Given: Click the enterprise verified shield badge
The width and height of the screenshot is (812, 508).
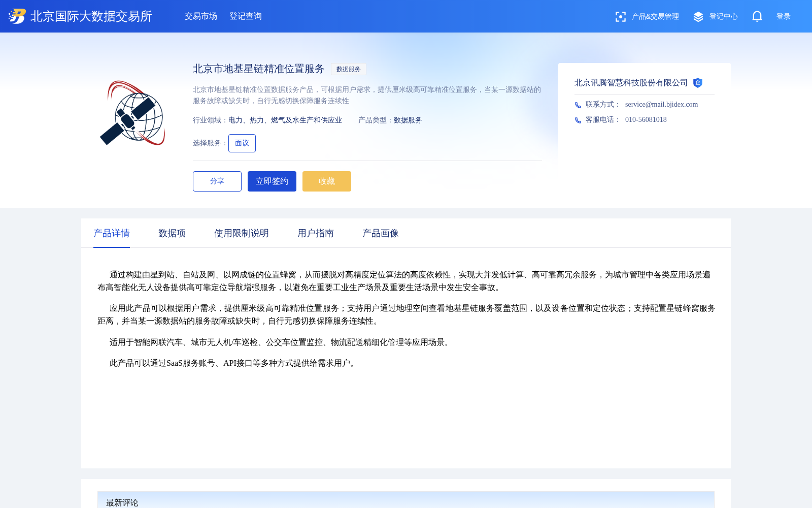Looking at the screenshot, I should (x=698, y=83).
